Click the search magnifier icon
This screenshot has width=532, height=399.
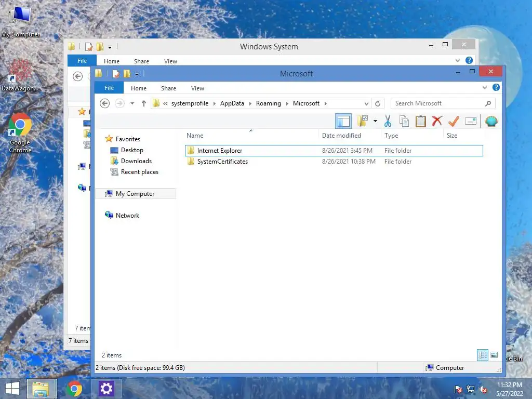[x=488, y=103]
